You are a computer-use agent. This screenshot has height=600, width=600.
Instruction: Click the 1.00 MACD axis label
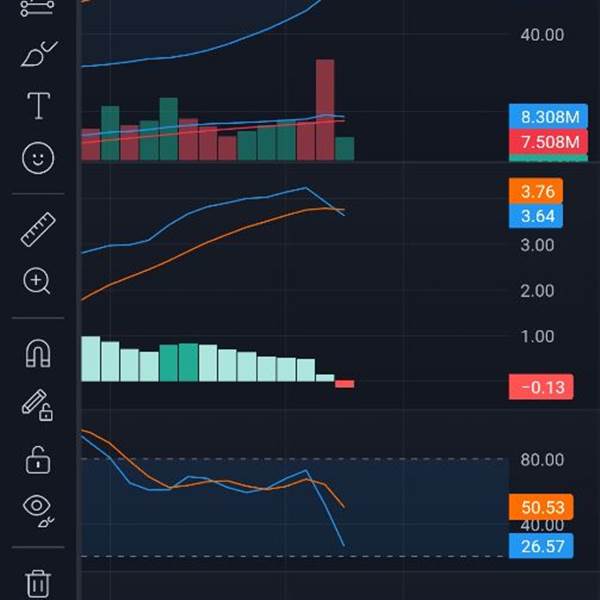pyautogui.click(x=537, y=336)
